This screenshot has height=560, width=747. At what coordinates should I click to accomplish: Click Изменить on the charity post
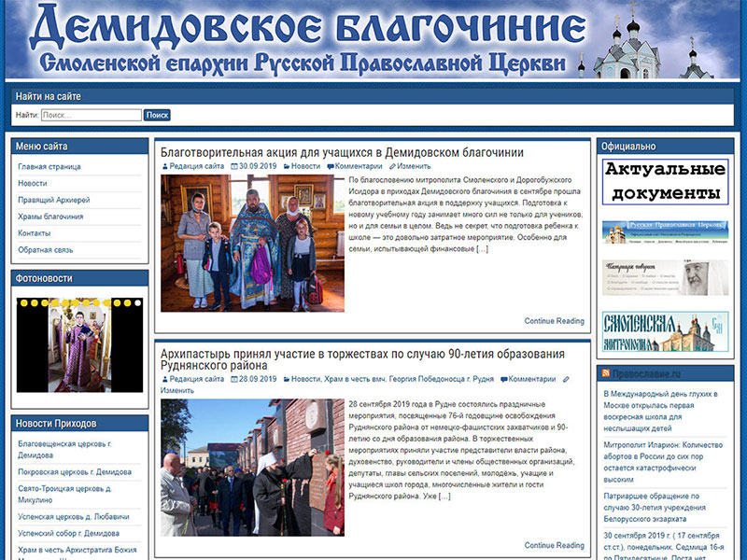[x=414, y=167]
